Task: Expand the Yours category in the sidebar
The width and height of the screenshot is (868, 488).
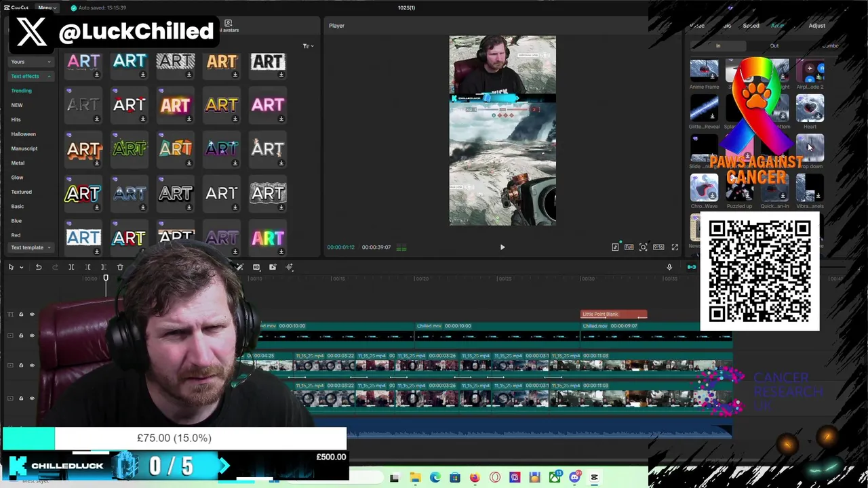Action: [x=31, y=62]
